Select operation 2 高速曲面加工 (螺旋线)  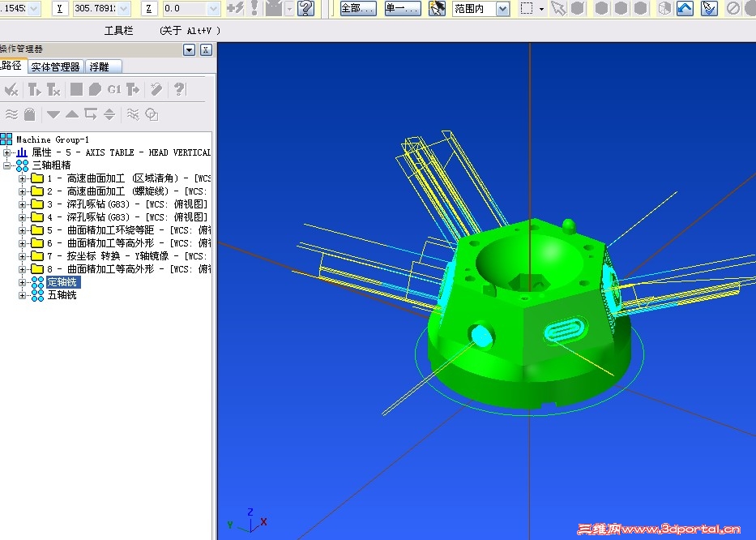(x=127, y=191)
